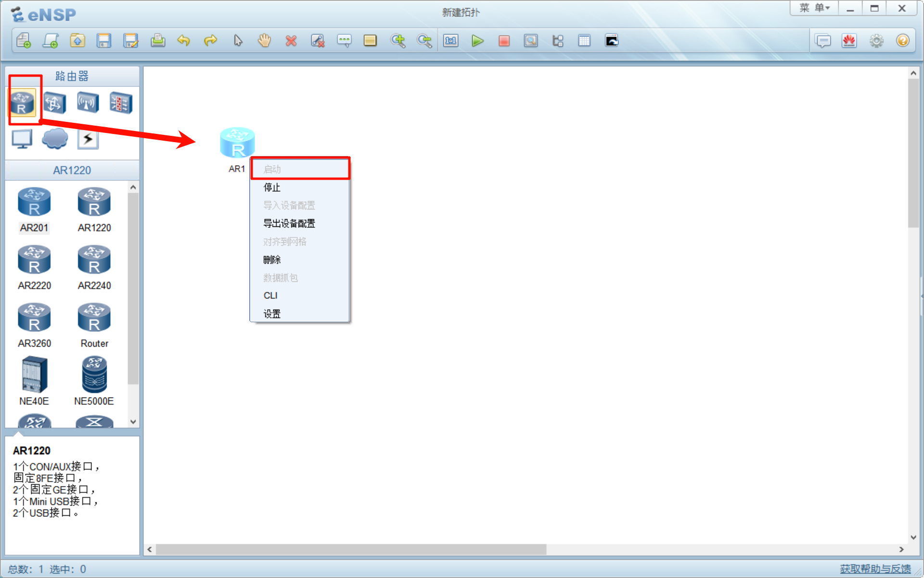Screen dimensions: 924x578
Task: Pick the AR3260 router model
Action: [34, 326]
